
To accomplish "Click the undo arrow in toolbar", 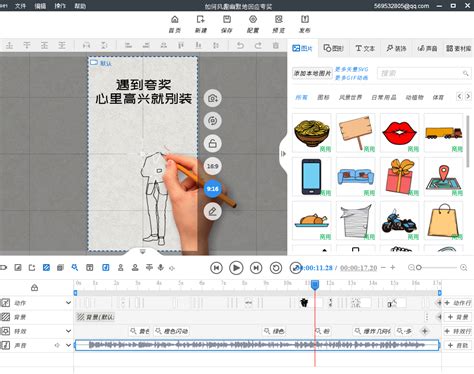I will point(240,45).
